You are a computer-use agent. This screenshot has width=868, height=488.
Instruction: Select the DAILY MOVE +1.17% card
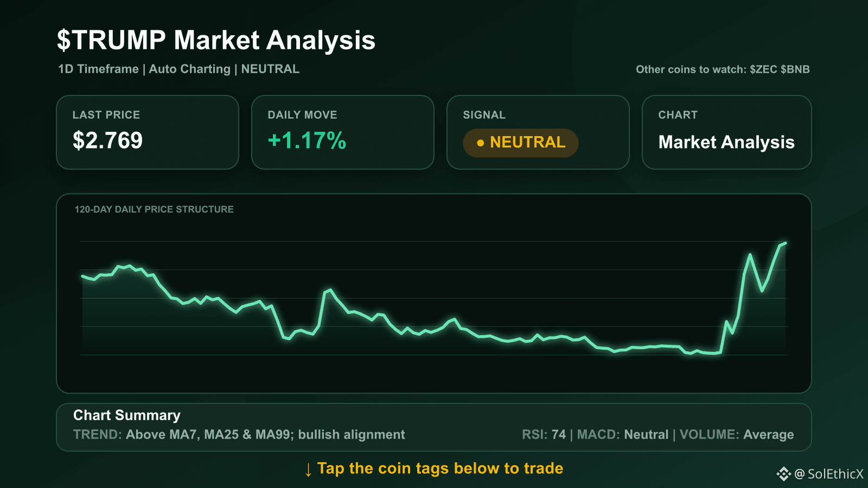(343, 132)
